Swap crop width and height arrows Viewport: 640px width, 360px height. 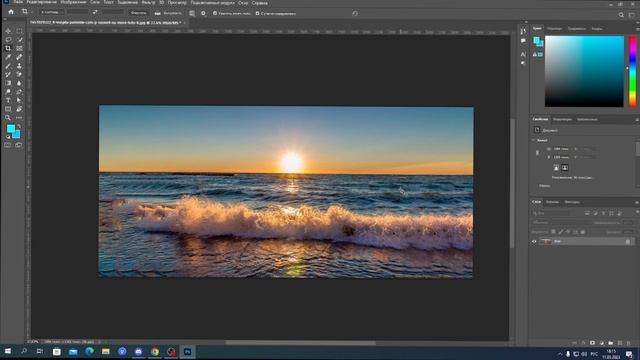pyautogui.click(x=95, y=13)
